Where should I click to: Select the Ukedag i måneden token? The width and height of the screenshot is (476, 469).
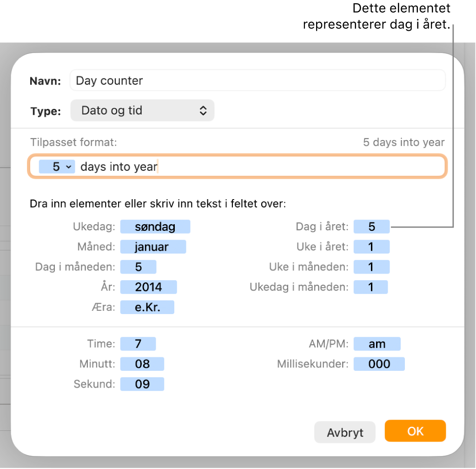370,287
